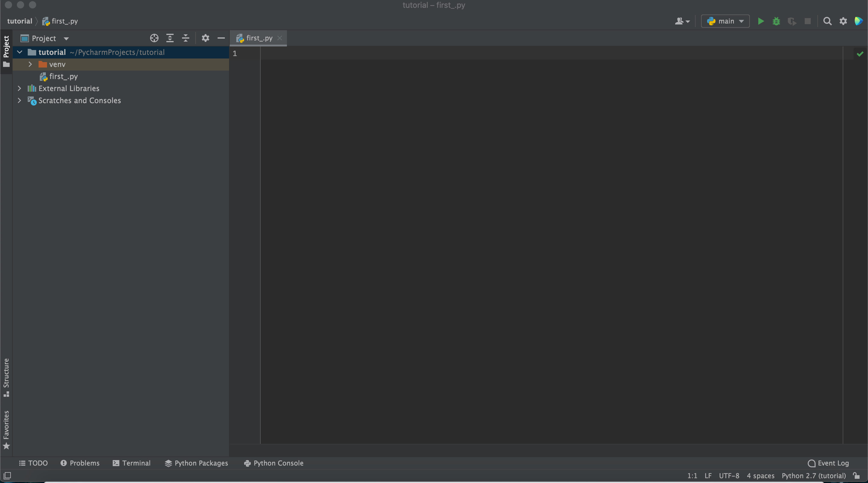868x483 pixels.
Task: Click Expand All icon in Project panel
Action: point(170,38)
